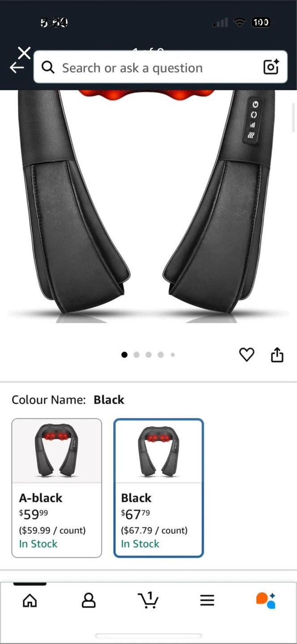This screenshot has height=644, width=297.
Task: Launch the Rufus AI assistant icon
Action: pyautogui.click(x=266, y=600)
